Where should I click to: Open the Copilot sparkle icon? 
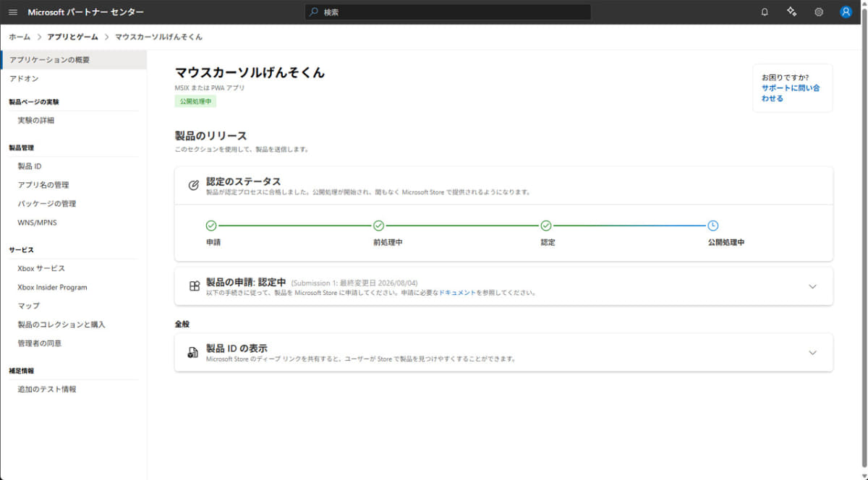[791, 12]
